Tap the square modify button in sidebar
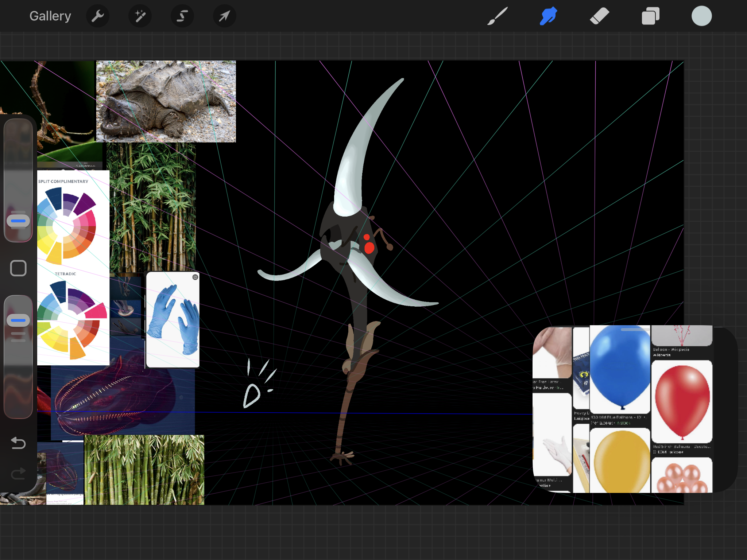Image resolution: width=747 pixels, height=560 pixels. (x=18, y=268)
